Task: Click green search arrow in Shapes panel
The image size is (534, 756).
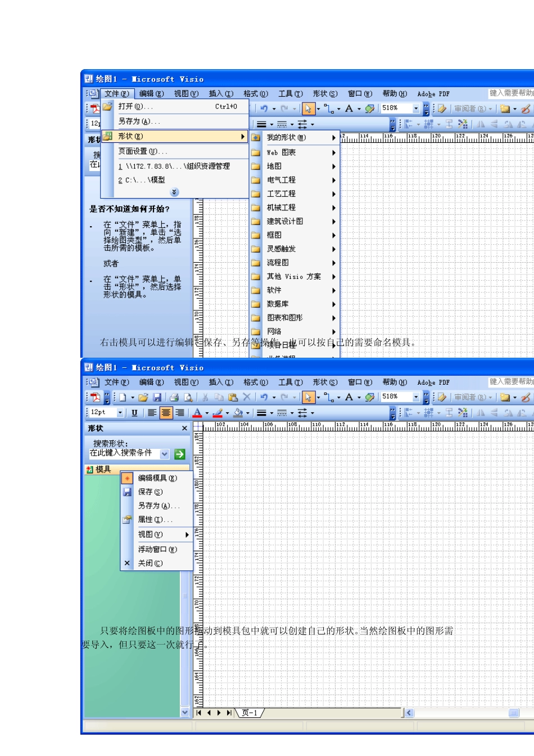Action: point(180,454)
